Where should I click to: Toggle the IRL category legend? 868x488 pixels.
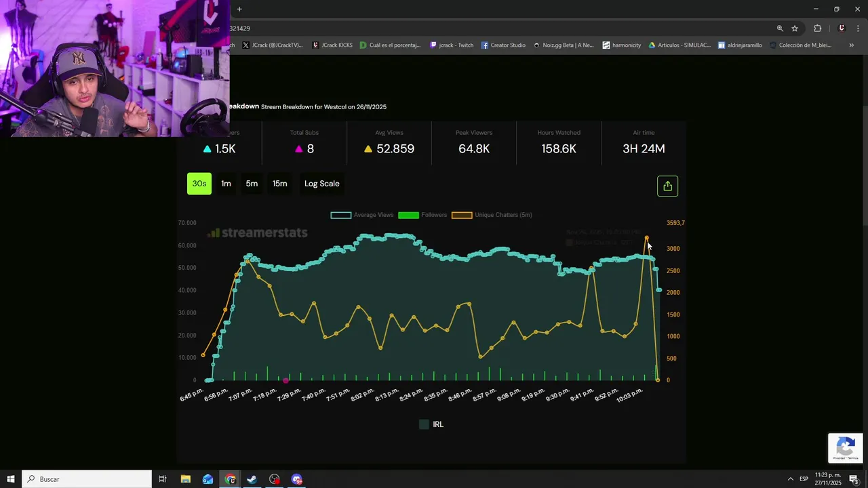click(431, 424)
